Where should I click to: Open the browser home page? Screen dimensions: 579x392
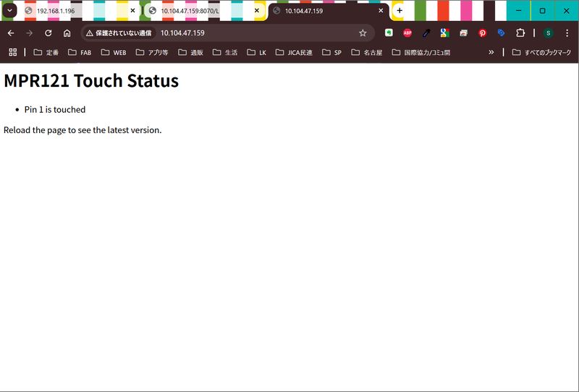67,33
